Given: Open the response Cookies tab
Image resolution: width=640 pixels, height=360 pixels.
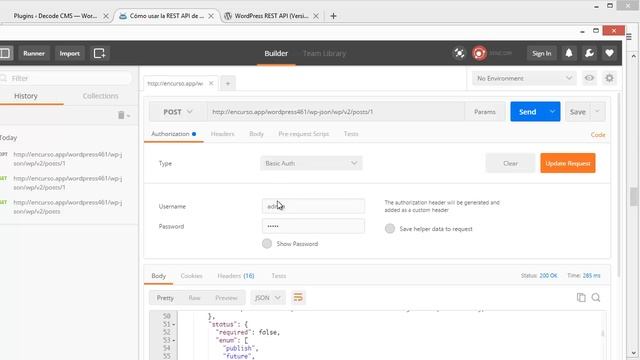Looking at the screenshot, I should [x=191, y=276].
